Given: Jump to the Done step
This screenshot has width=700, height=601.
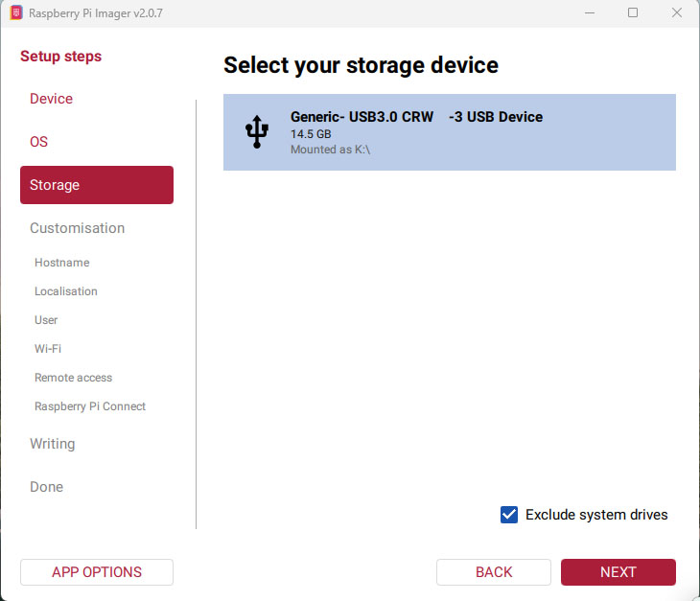Looking at the screenshot, I should click(46, 487).
